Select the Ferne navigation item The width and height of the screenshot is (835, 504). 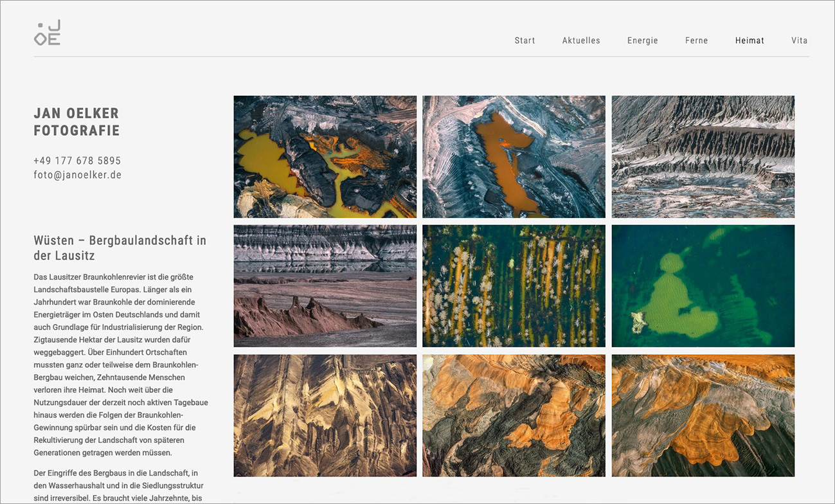pos(696,40)
